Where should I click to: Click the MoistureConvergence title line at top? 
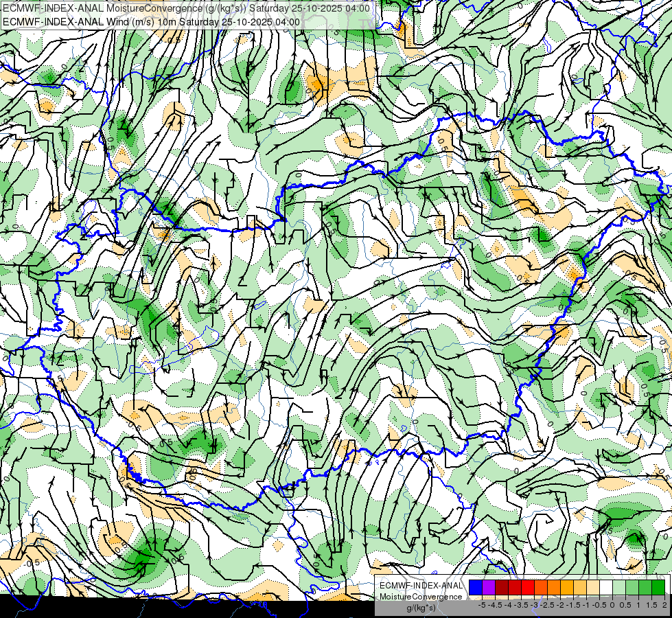click(186, 8)
